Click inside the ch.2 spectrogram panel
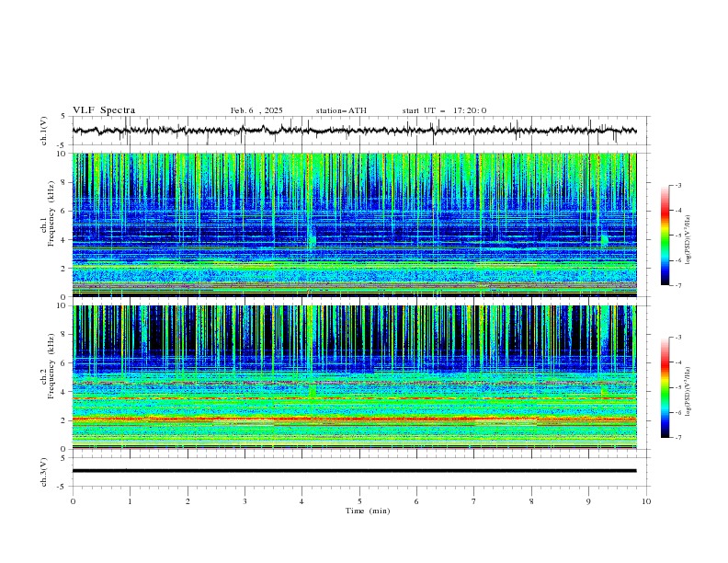Image resolution: width=728 pixels, height=563 pixels. click(x=354, y=377)
